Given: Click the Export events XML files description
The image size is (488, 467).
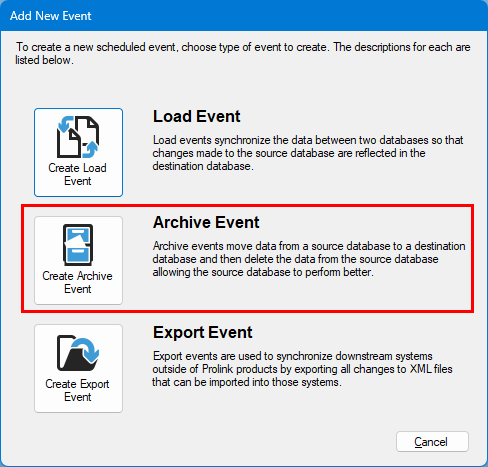Looking at the screenshot, I should pos(302,369).
